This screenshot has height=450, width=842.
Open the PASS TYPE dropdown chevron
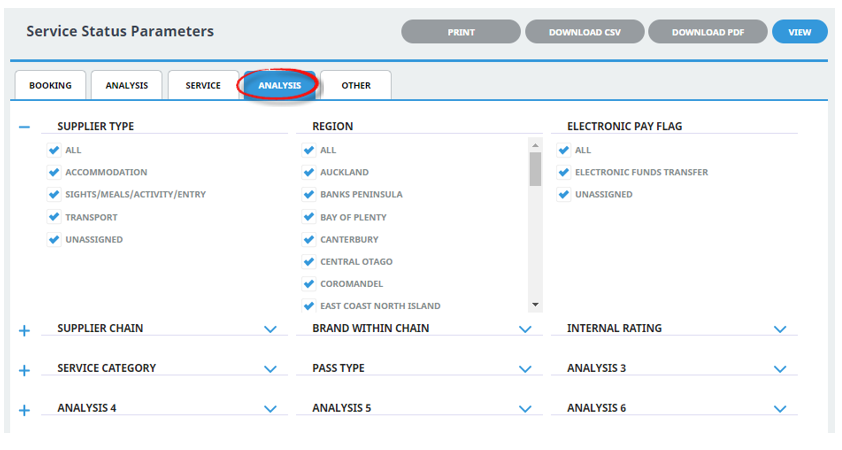point(525,369)
